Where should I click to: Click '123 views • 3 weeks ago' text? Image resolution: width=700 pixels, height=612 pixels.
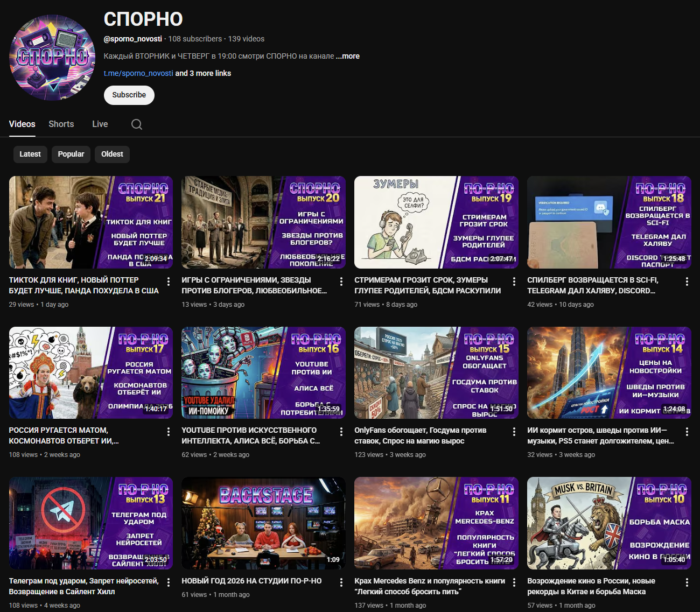[x=390, y=455]
